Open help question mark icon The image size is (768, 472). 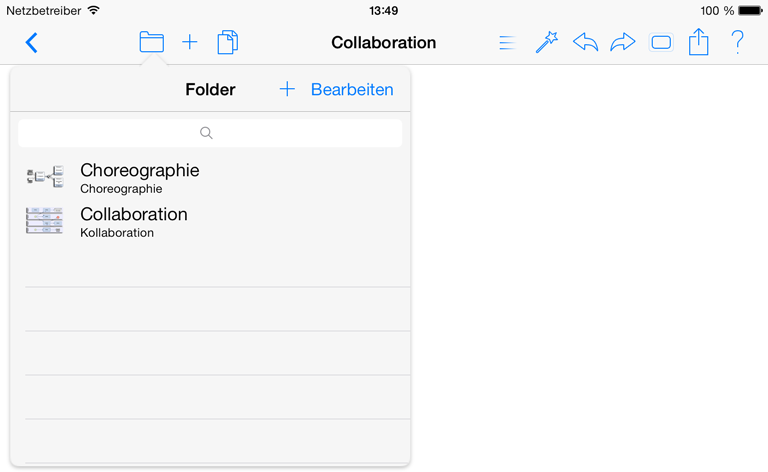pyautogui.click(x=737, y=42)
